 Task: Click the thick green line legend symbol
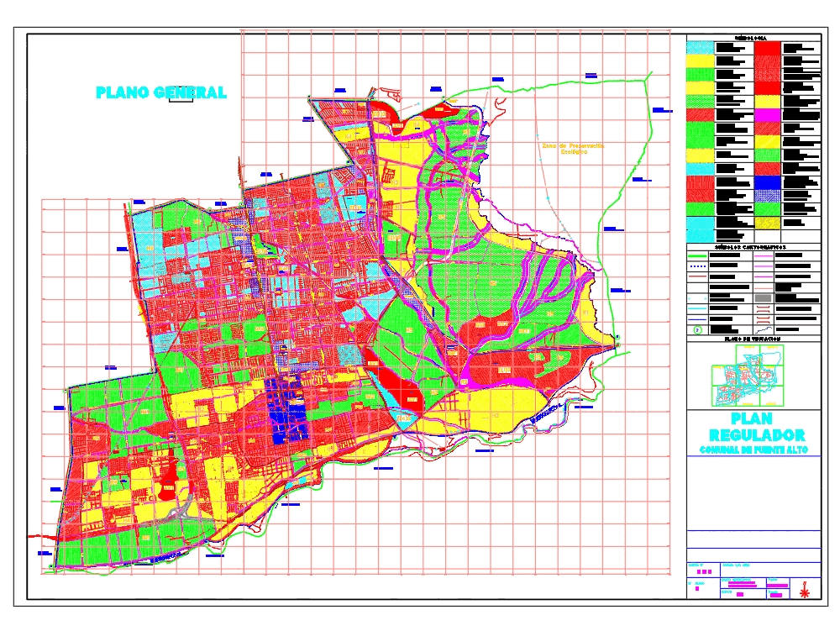click(697, 255)
